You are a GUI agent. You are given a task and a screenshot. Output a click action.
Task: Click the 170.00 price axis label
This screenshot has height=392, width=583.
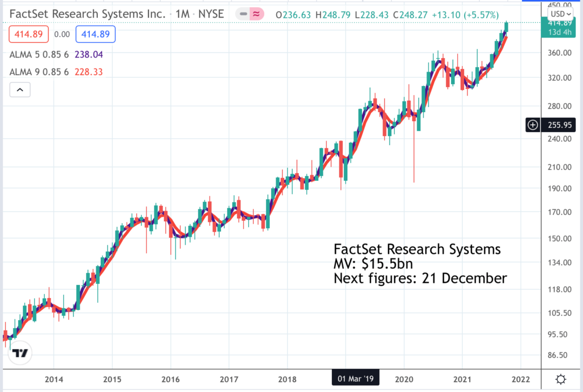560,212
